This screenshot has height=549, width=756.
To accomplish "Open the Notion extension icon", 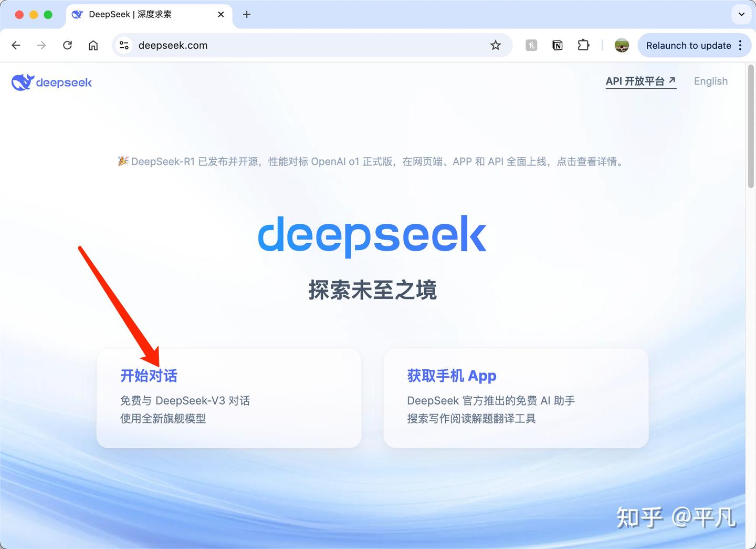I will pyautogui.click(x=557, y=45).
